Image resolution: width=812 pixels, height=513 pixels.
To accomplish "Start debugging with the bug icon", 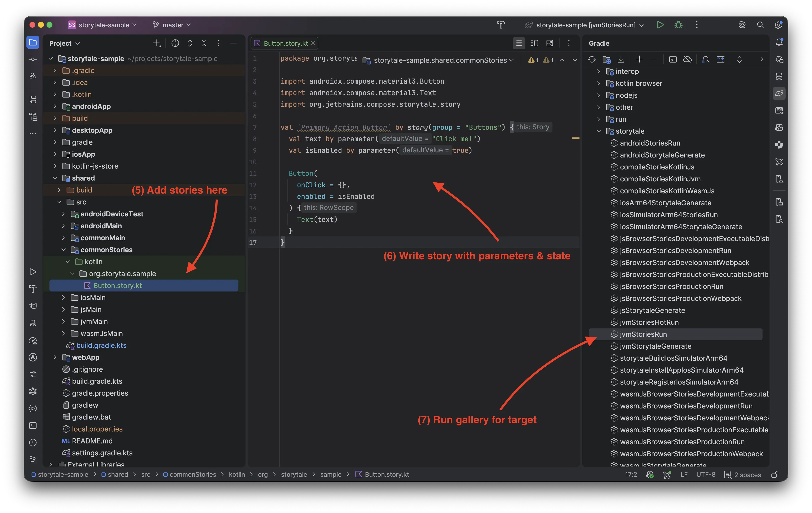I will pyautogui.click(x=678, y=25).
